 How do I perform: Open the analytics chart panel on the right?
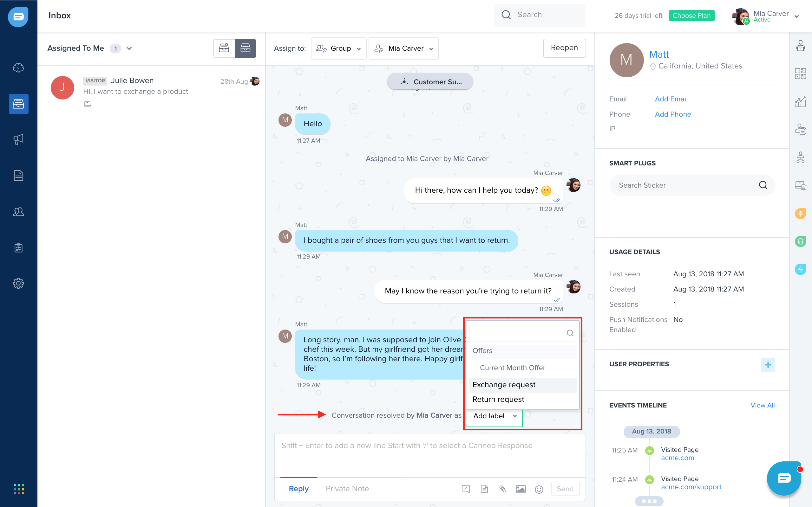point(801,102)
